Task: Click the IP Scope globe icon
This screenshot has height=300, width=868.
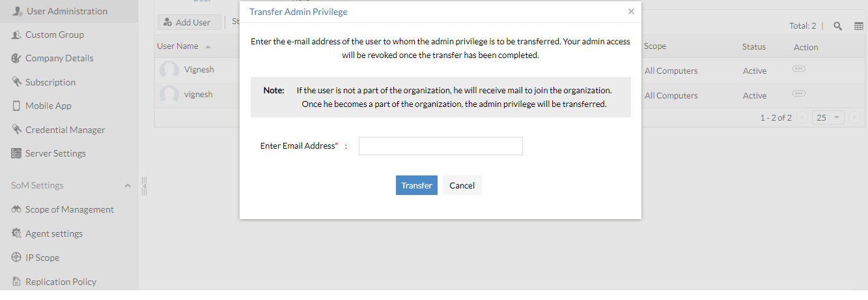Action: click(x=16, y=258)
